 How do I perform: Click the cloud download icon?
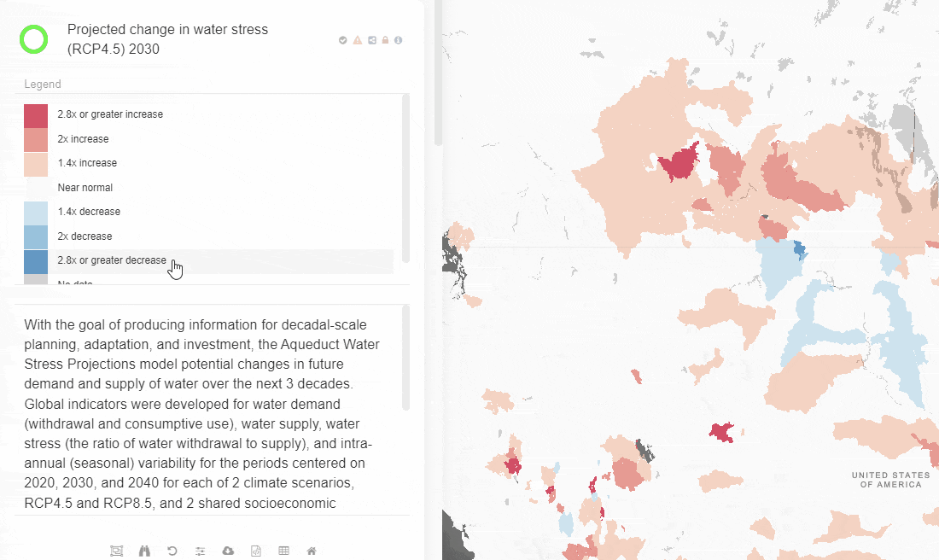click(x=228, y=551)
